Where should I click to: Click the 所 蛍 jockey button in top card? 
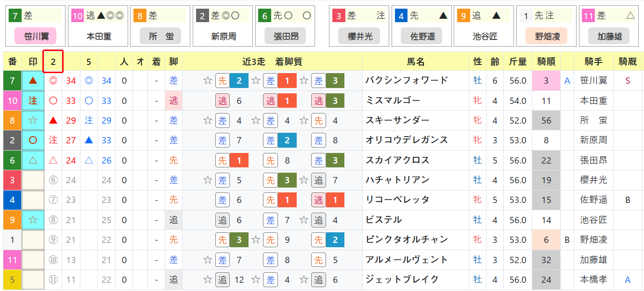pos(160,36)
